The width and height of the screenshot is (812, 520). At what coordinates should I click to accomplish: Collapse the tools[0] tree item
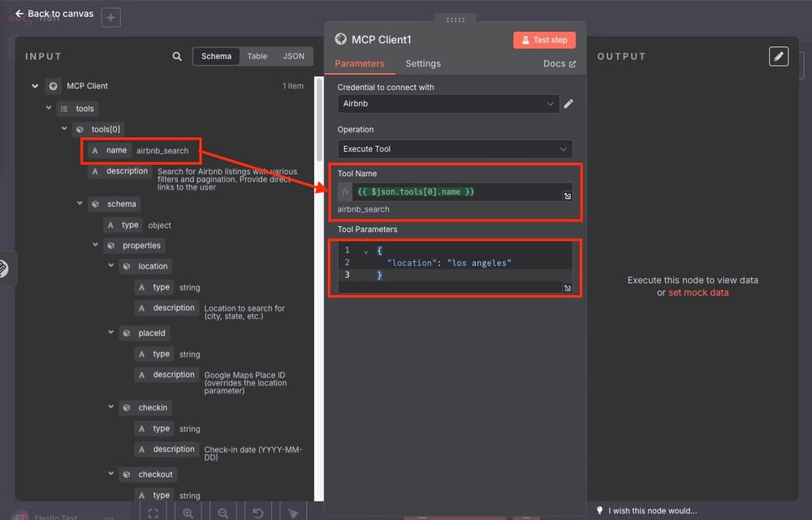click(x=64, y=128)
